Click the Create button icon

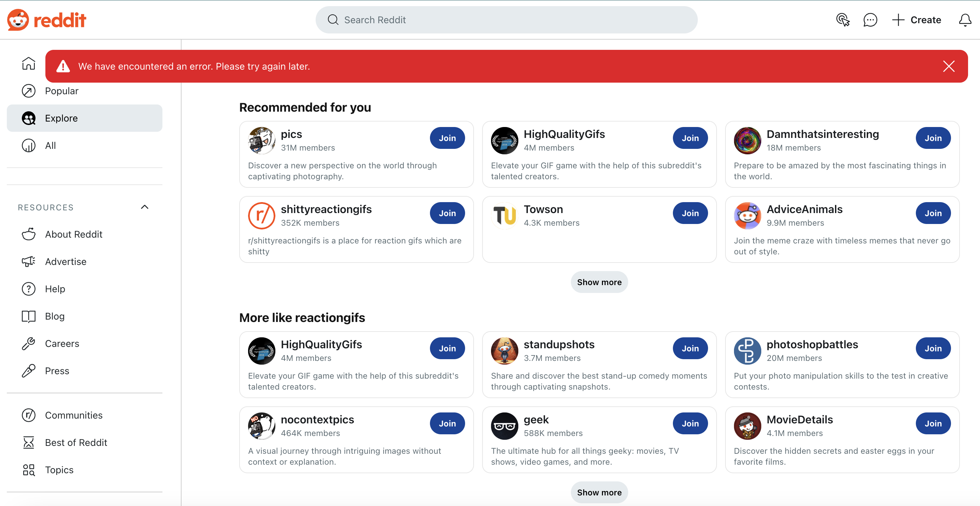(x=898, y=19)
